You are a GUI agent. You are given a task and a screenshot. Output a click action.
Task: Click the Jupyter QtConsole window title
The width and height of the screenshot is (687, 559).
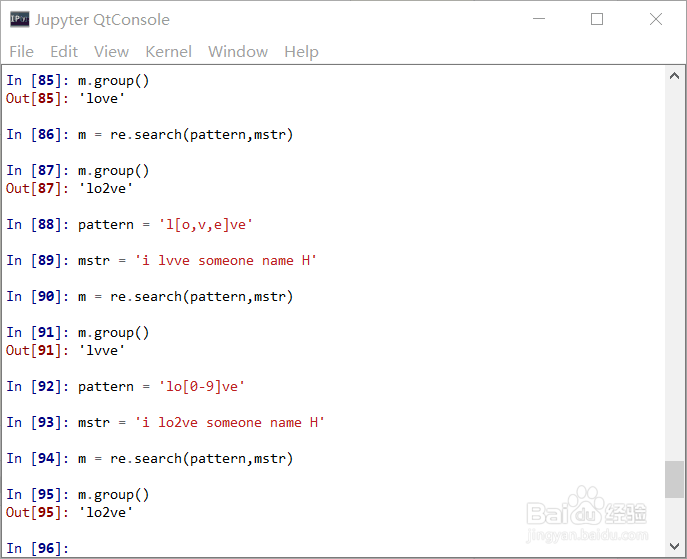point(103,20)
